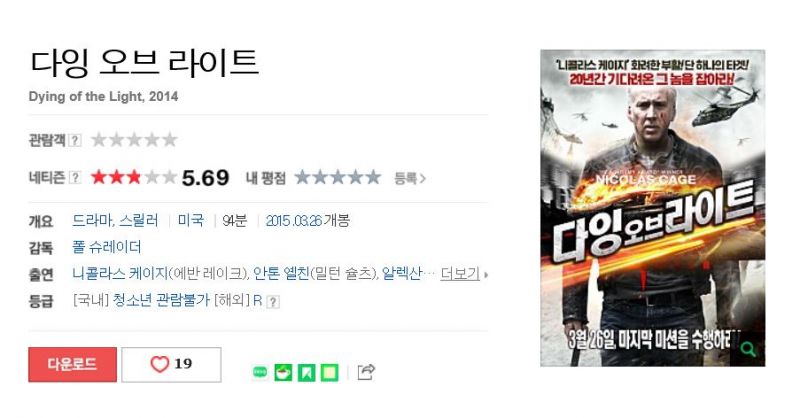Click the magnifier icon on the poster
This screenshot has width=800, height=418.
tap(748, 350)
